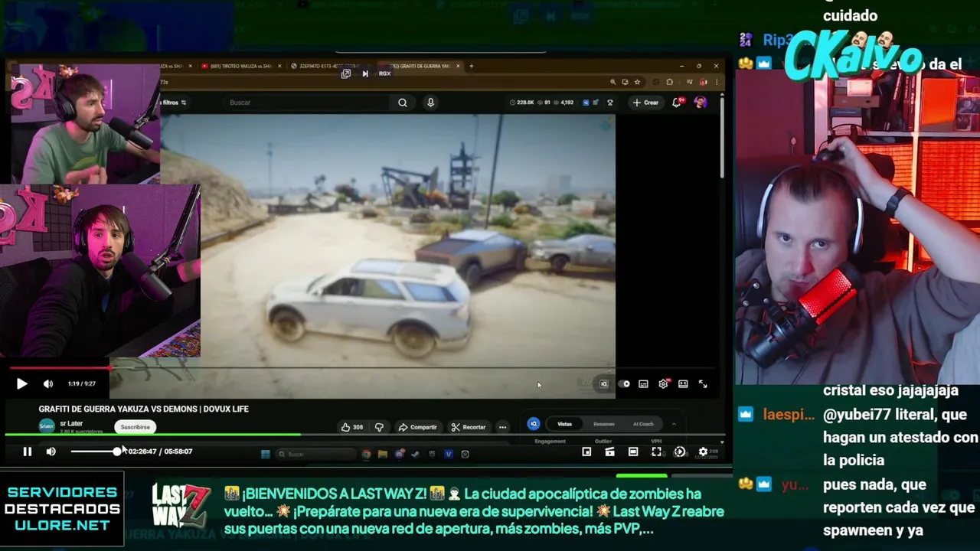
Task: Open outer player picture-in-picture icon
Action: [x=586, y=452]
